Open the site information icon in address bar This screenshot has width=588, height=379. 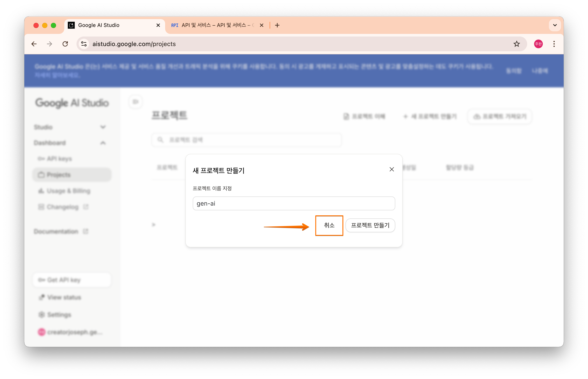pyautogui.click(x=84, y=44)
